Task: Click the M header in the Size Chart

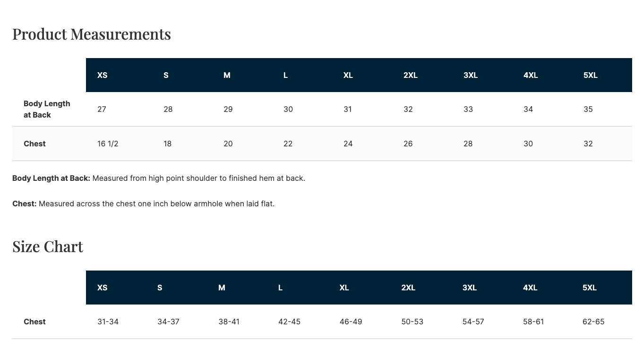Action: tap(222, 288)
